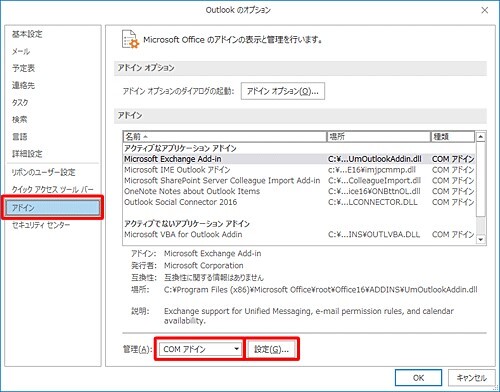Click the UmOutlookAddin.dll location cell
The height and width of the screenshot is (392, 500).
click(375, 159)
